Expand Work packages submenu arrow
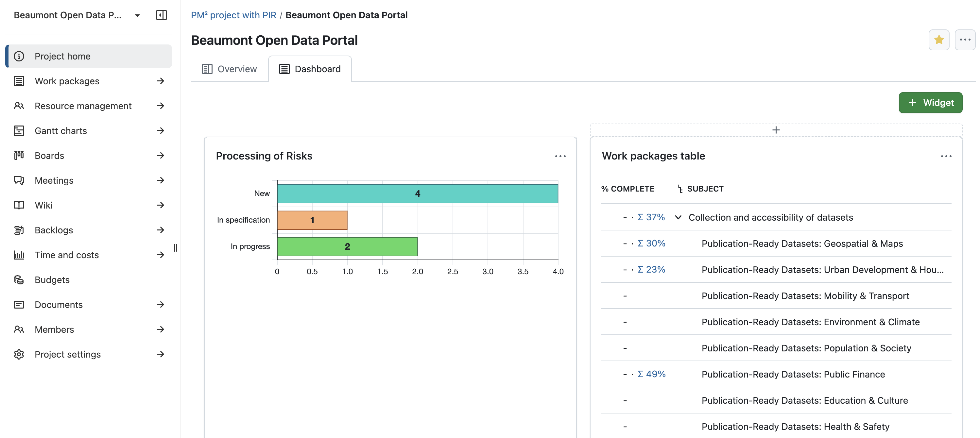Screen dimensions: 980x438 [161, 81]
